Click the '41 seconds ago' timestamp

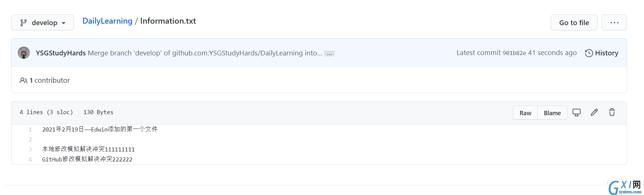click(x=552, y=53)
